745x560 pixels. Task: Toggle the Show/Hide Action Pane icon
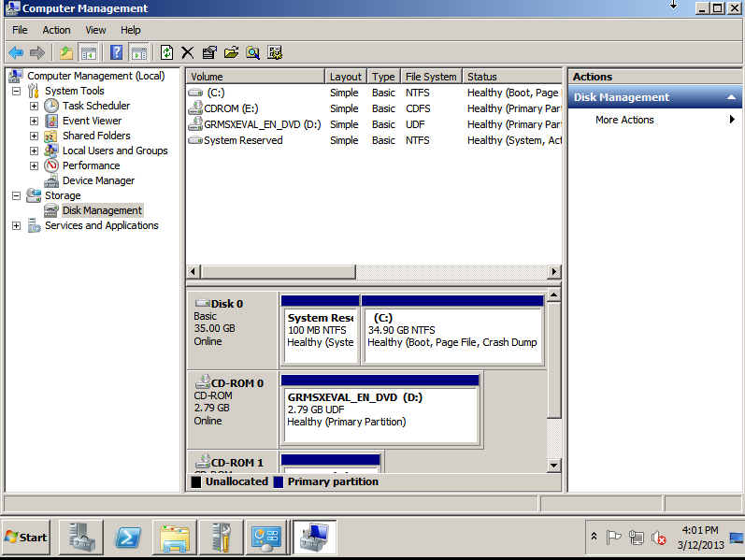[138, 52]
